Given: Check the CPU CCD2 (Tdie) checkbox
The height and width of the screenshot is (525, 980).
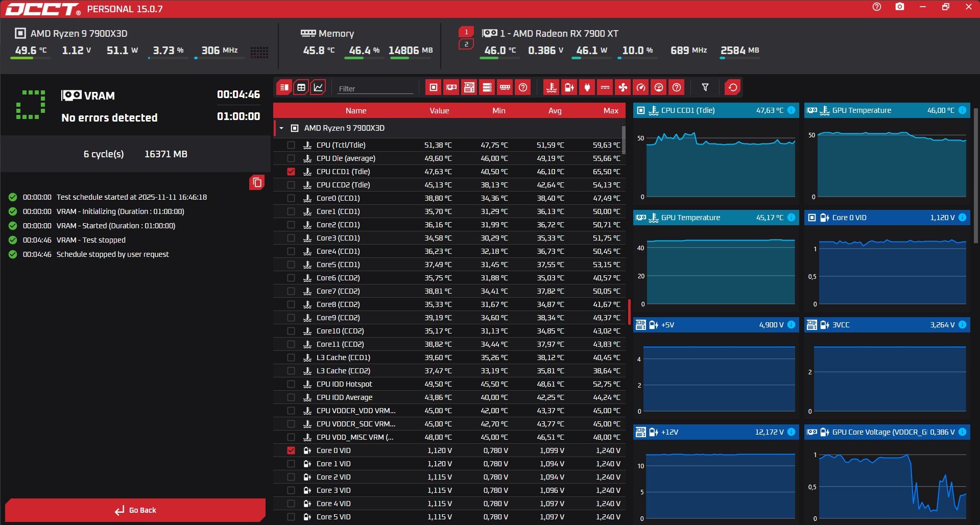Looking at the screenshot, I should [x=291, y=185].
